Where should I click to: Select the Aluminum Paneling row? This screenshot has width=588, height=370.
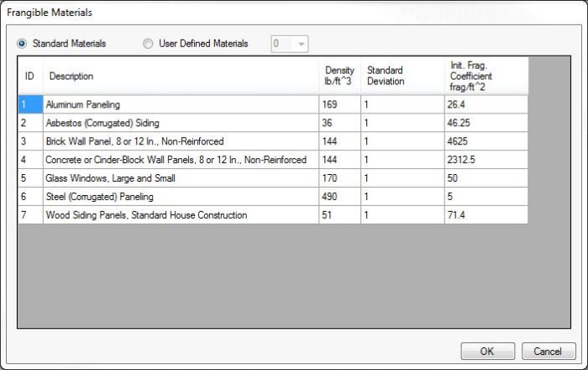[x=180, y=104]
